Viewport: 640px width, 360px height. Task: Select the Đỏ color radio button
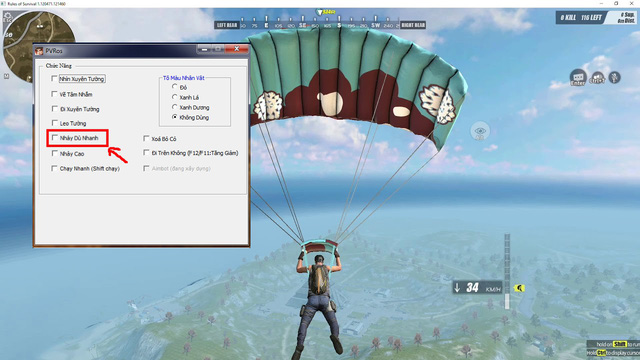(x=175, y=87)
